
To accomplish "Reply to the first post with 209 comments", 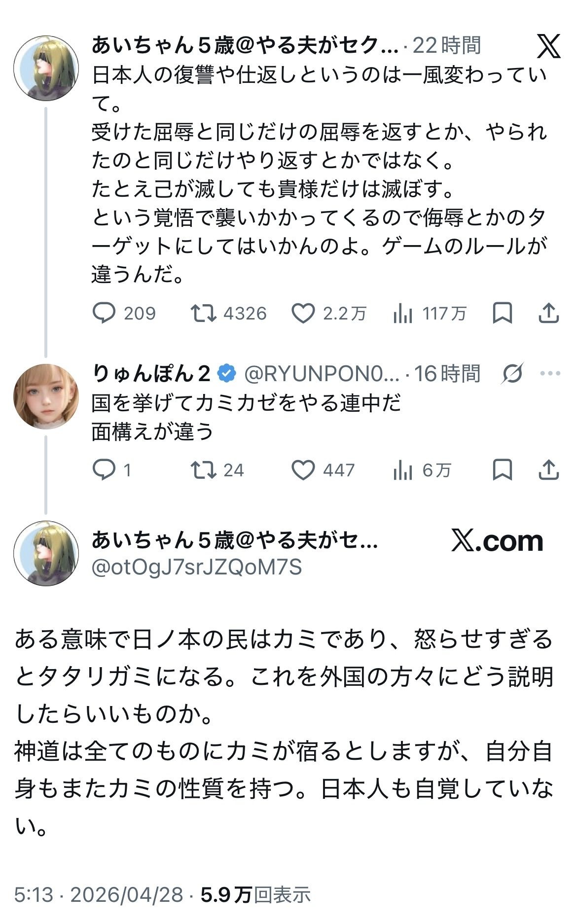I will [x=104, y=313].
